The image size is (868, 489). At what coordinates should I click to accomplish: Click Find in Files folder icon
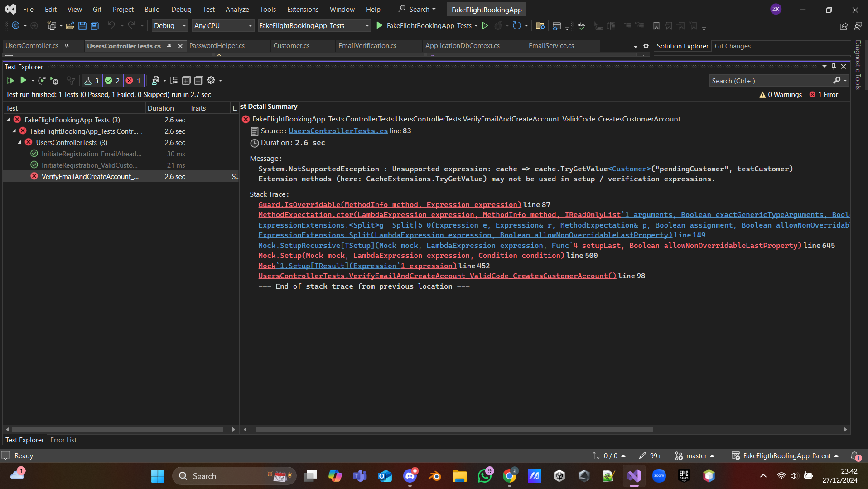[x=540, y=26]
